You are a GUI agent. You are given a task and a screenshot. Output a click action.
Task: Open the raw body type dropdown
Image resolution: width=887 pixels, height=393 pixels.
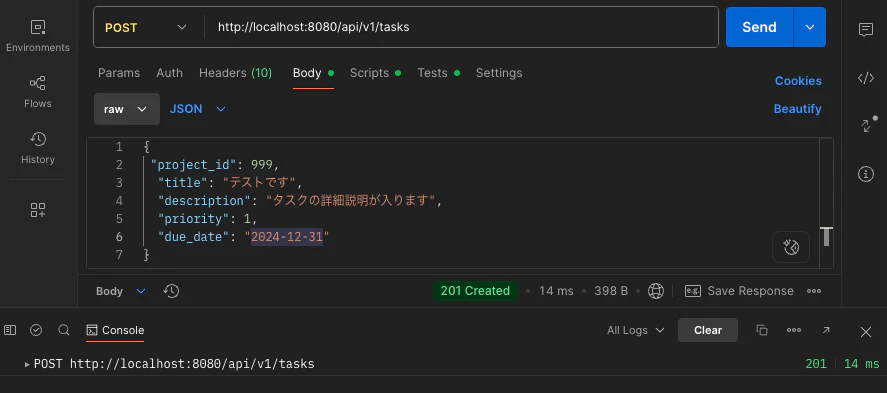pyautogui.click(x=127, y=109)
